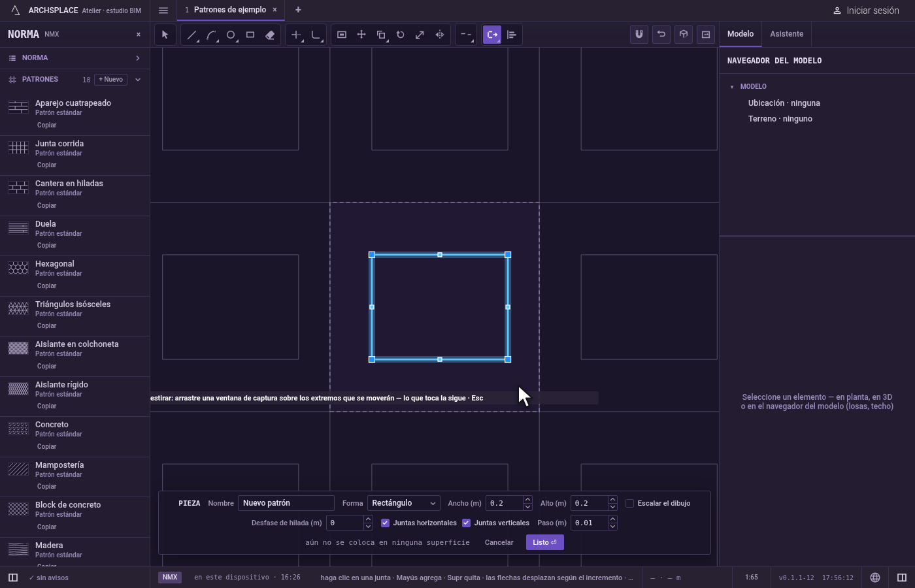Screen dimensions: 915x588
Task: Open the align tool
Action: coord(512,35)
